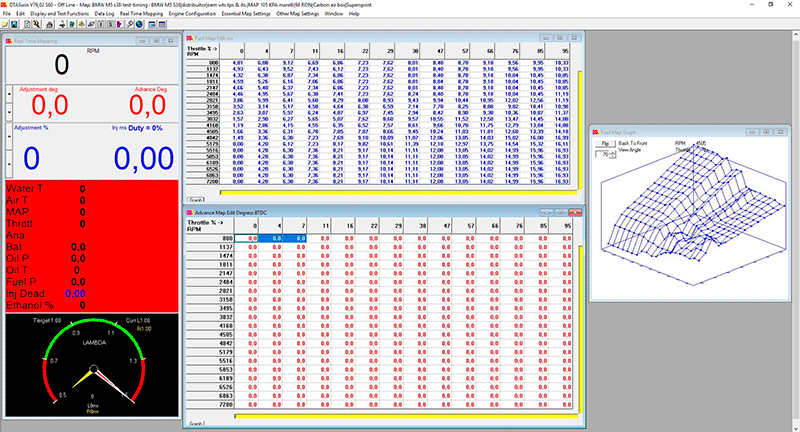Open the Window menu
The width and height of the screenshot is (800, 432).
coord(334,14)
